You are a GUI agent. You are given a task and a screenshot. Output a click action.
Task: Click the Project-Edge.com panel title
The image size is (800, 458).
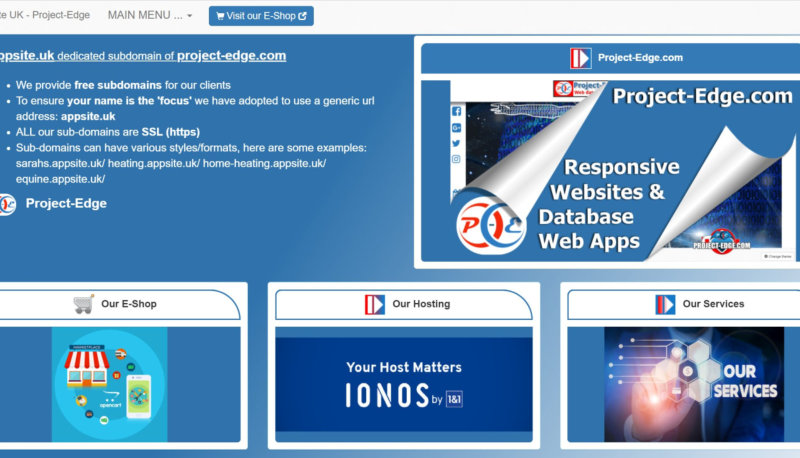[640, 58]
